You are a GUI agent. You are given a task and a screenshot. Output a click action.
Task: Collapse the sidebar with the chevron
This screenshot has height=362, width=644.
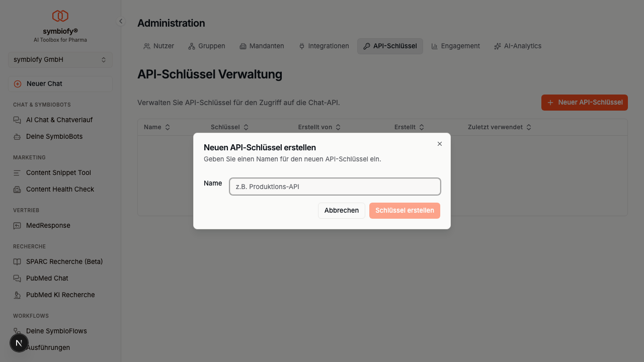point(120,21)
